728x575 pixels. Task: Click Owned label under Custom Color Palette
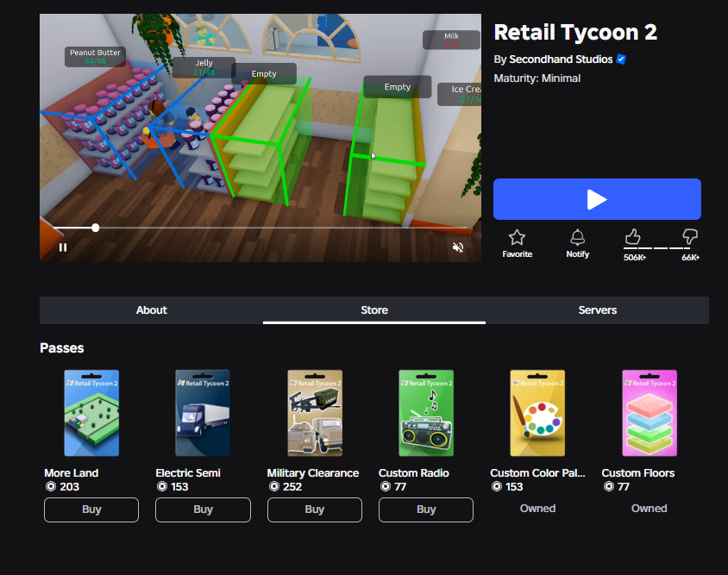click(537, 508)
